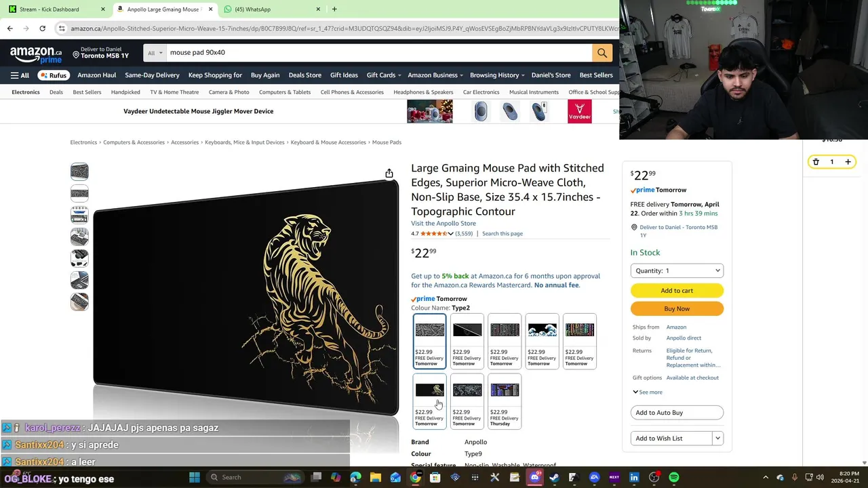Viewport: 868px width, 488px height.
Task: Open Discord from the taskbar
Action: [x=534, y=477]
